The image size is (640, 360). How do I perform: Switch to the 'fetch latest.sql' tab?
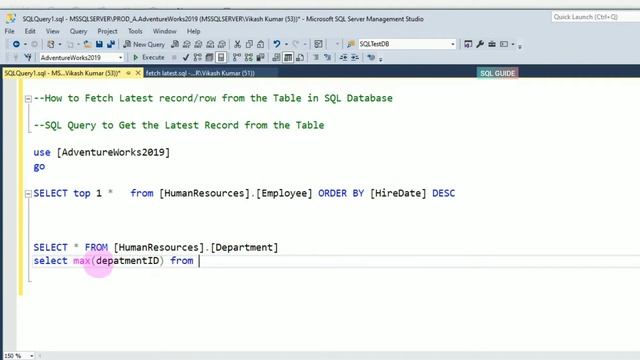(x=200, y=73)
